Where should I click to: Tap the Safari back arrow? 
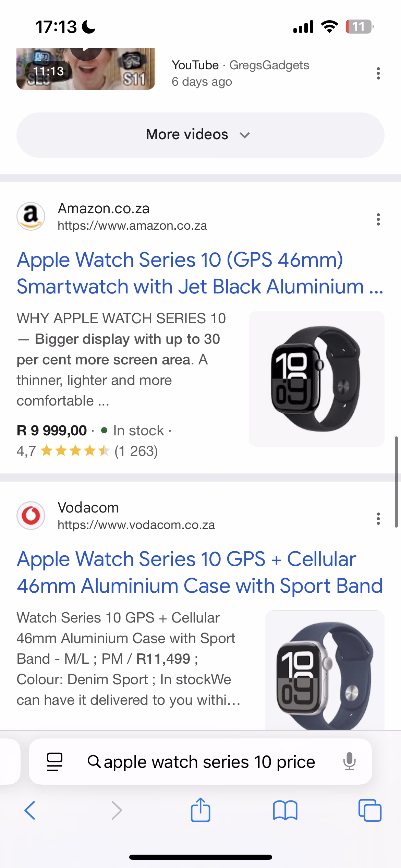pos(30,810)
